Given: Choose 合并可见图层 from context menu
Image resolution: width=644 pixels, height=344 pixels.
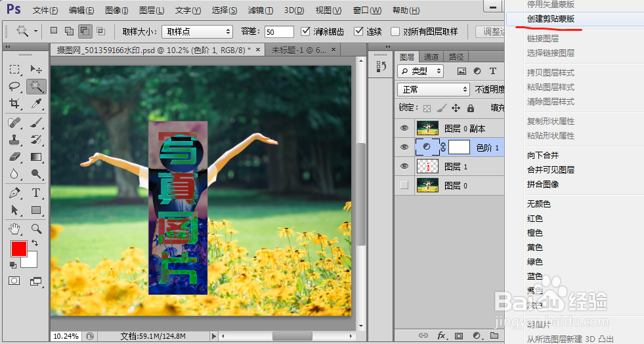Looking at the screenshot, I should click(x=550, y=169).
